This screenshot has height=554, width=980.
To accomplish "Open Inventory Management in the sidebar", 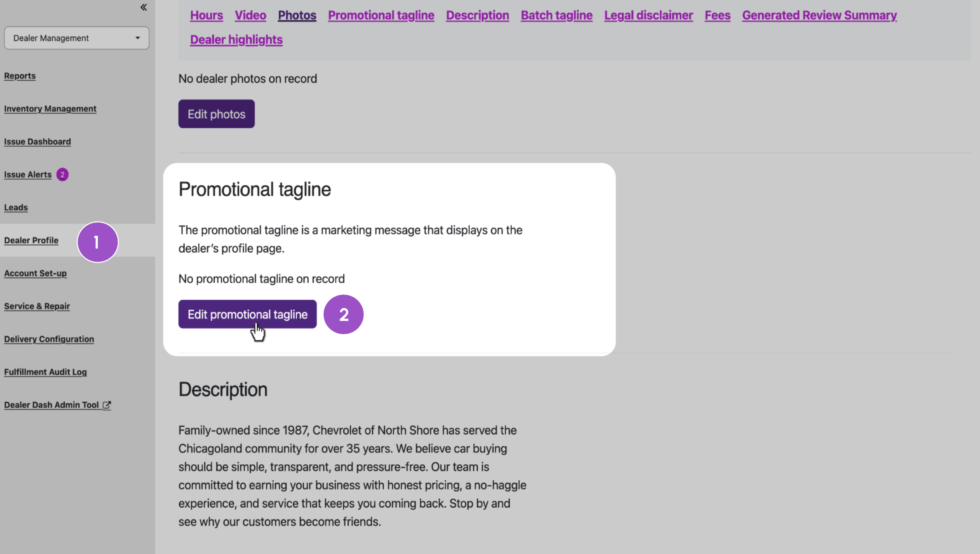I will tap(50, 109).
